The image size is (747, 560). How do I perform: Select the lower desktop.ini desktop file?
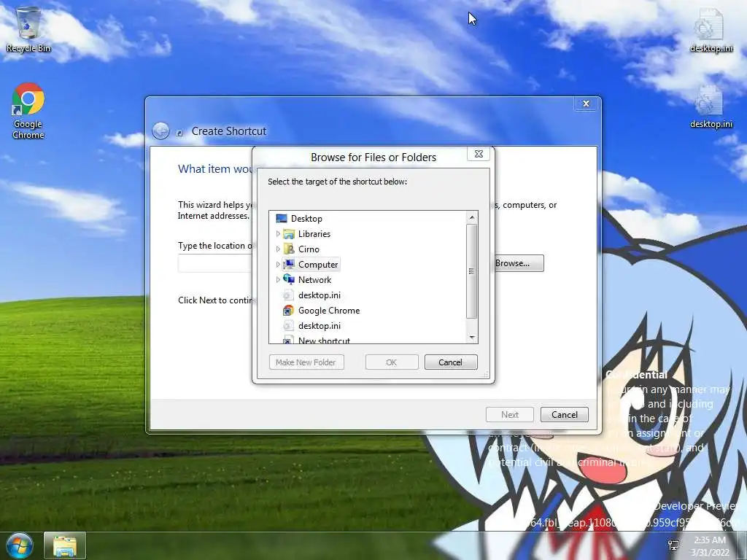(711, 106)
